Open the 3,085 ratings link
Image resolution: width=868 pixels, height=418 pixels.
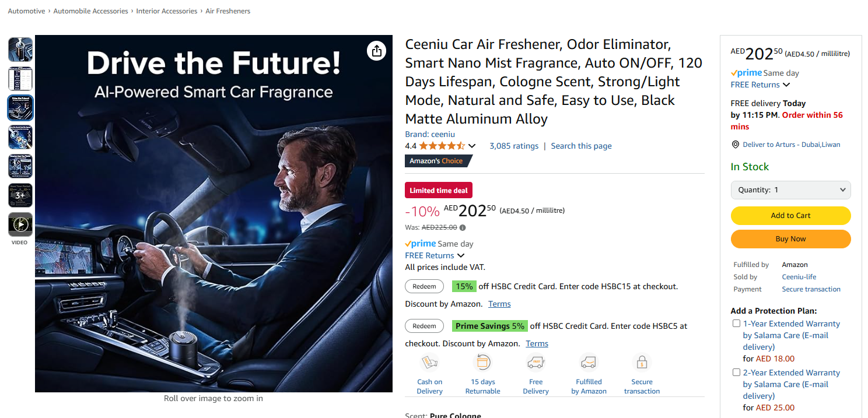coord(514,146)
